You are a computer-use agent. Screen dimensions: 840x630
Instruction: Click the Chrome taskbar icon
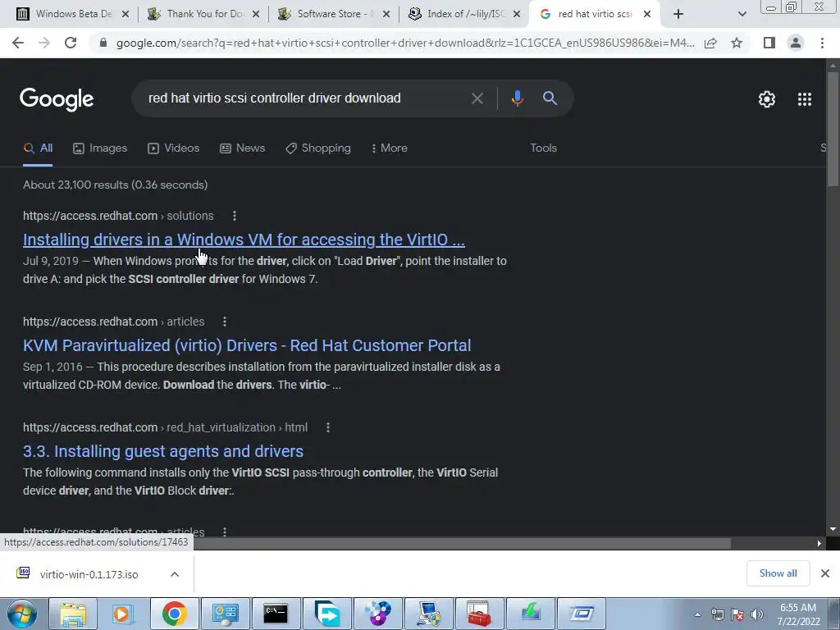(x=174, y=614)
